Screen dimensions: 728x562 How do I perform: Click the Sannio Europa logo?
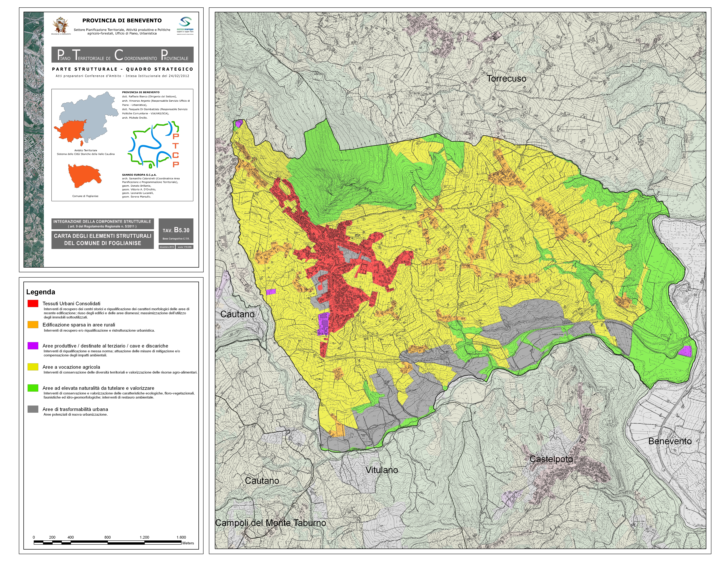[x=185, y=26]
